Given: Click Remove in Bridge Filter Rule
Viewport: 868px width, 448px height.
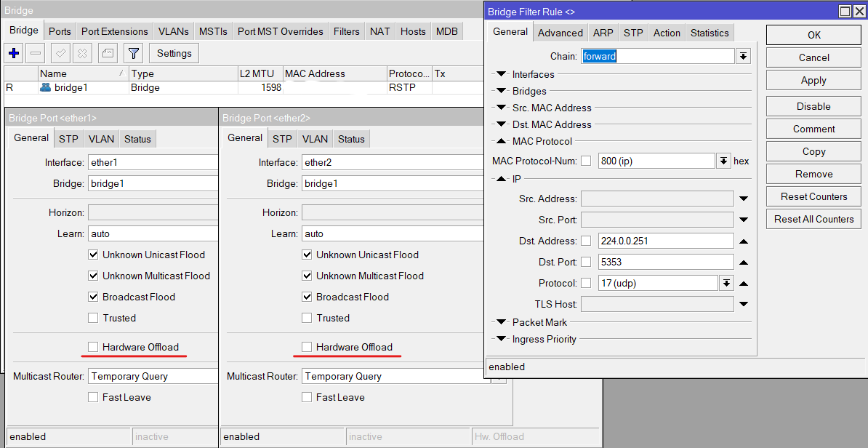Looking at the screenshot, I should pos(813,174).
